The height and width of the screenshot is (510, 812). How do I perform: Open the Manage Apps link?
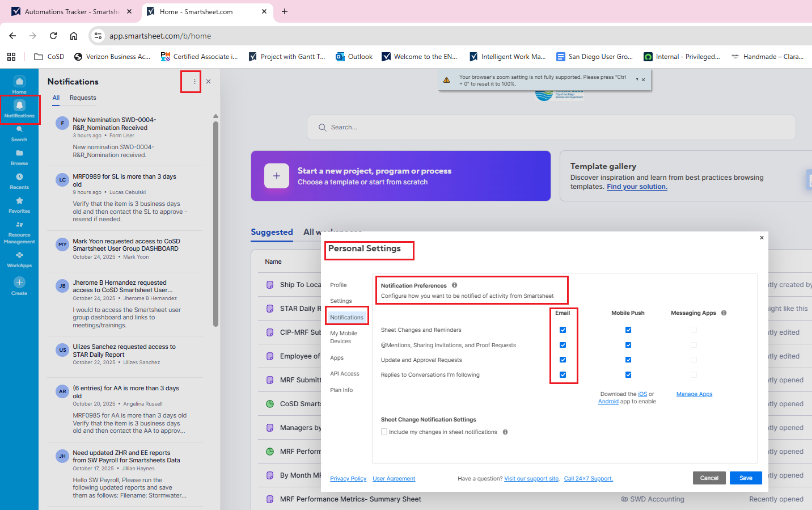click(x=694, y=394)
